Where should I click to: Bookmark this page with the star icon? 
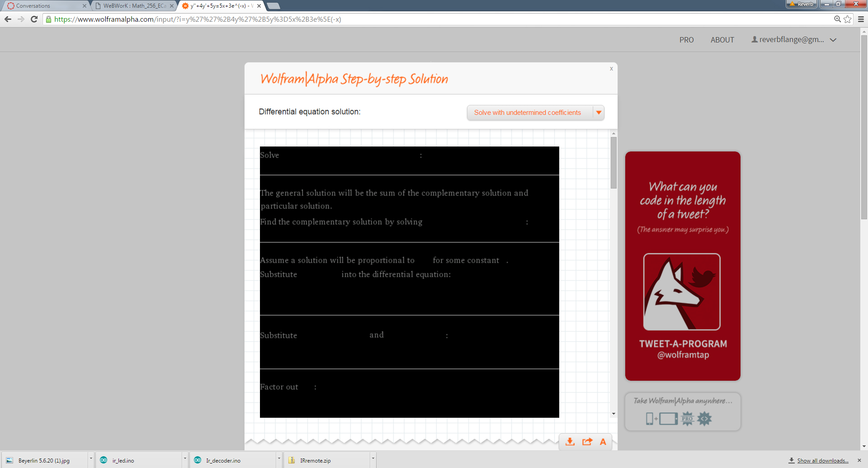(x=848, y=19)
